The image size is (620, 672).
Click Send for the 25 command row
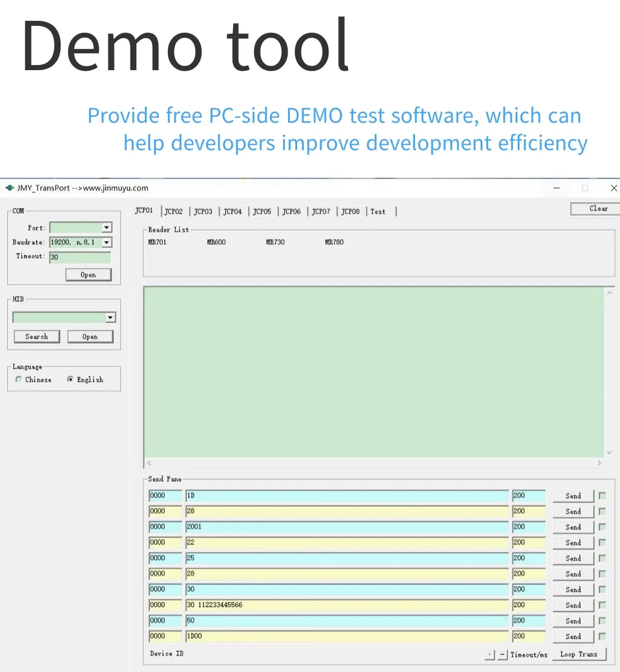pyautogui.click(x=573, y=559)
